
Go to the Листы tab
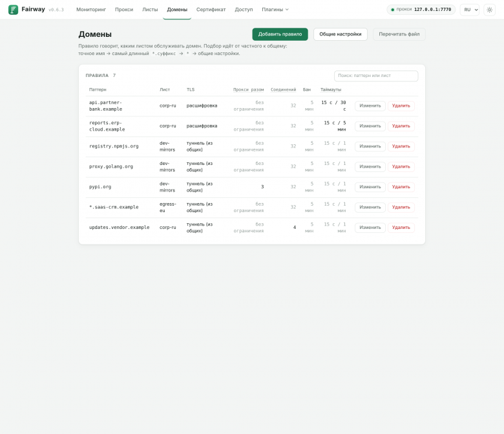click(150, 10)
